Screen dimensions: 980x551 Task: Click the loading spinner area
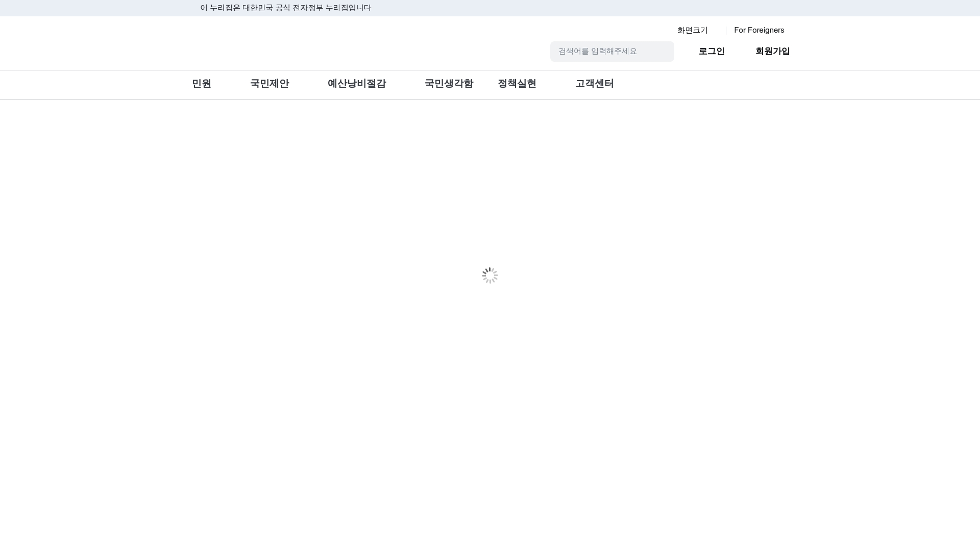point(489,275)
